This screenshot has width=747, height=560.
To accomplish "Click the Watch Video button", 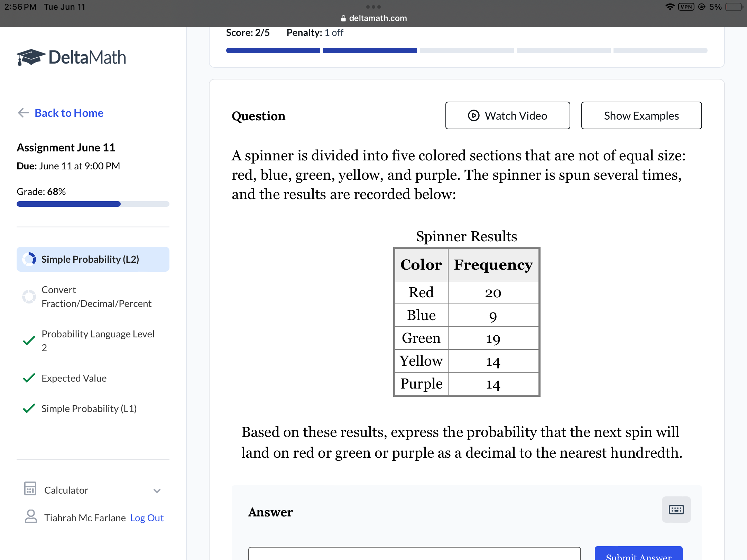I will [x=507, y=115].
